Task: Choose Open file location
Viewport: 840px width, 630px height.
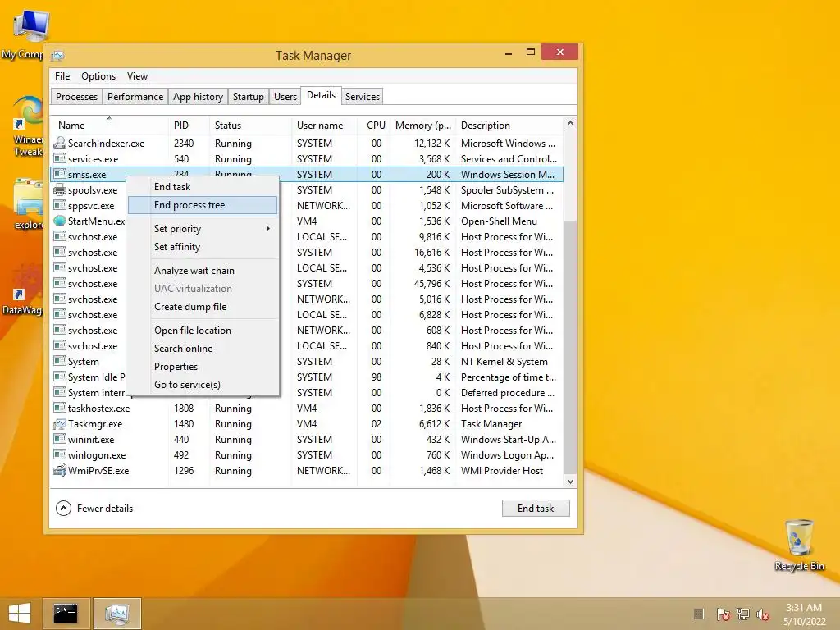Action: (x=203, y=331)
